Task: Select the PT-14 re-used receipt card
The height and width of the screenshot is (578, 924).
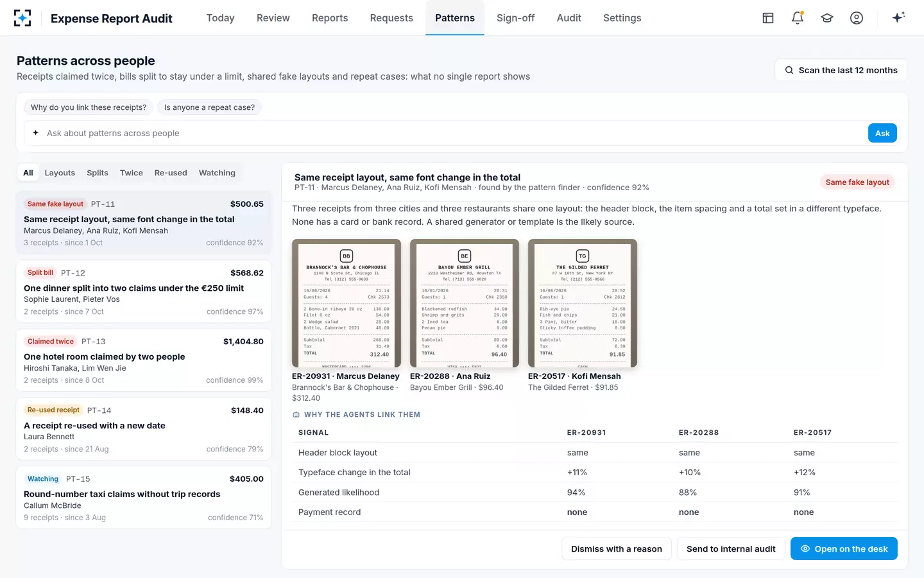Action: 144,429
